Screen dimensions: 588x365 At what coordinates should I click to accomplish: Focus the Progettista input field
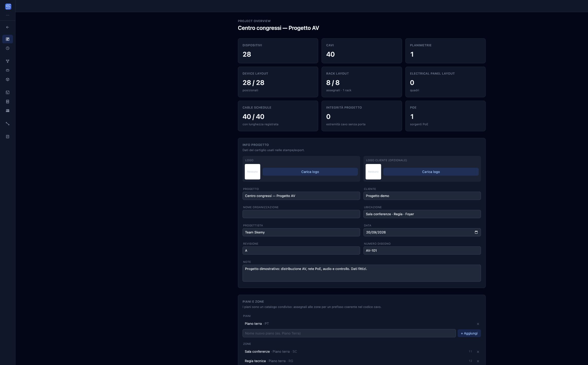(x=301, y=232)
